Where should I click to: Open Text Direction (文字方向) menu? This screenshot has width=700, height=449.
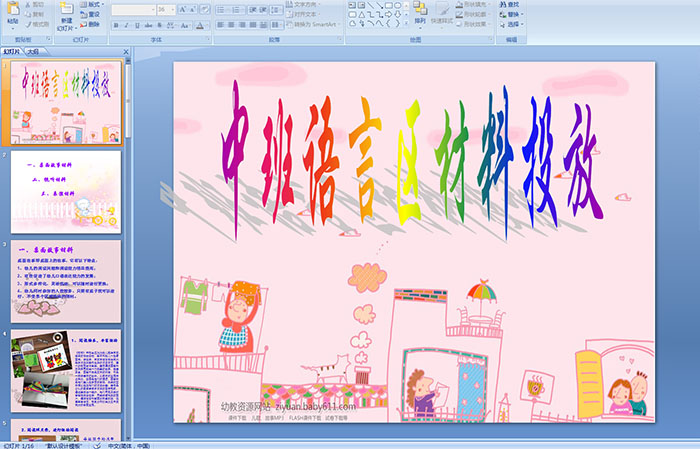coord(305,4)
